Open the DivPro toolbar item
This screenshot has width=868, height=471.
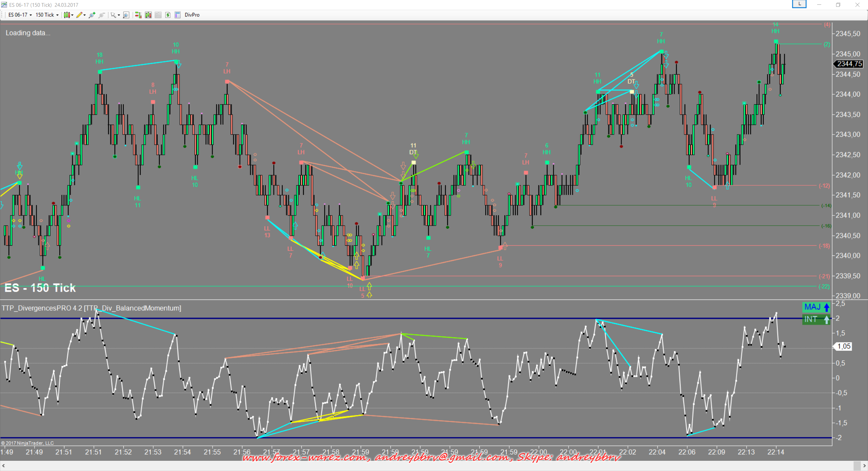click(192, 15)
